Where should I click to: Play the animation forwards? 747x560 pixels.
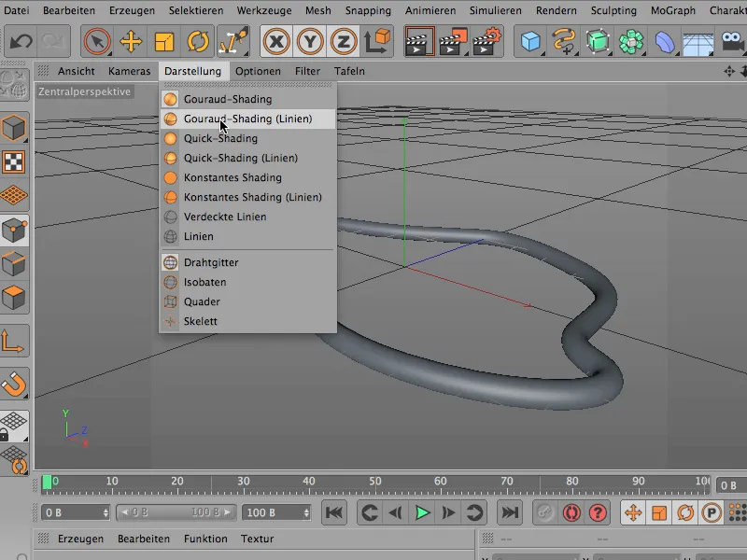click(x=422, y=512)
